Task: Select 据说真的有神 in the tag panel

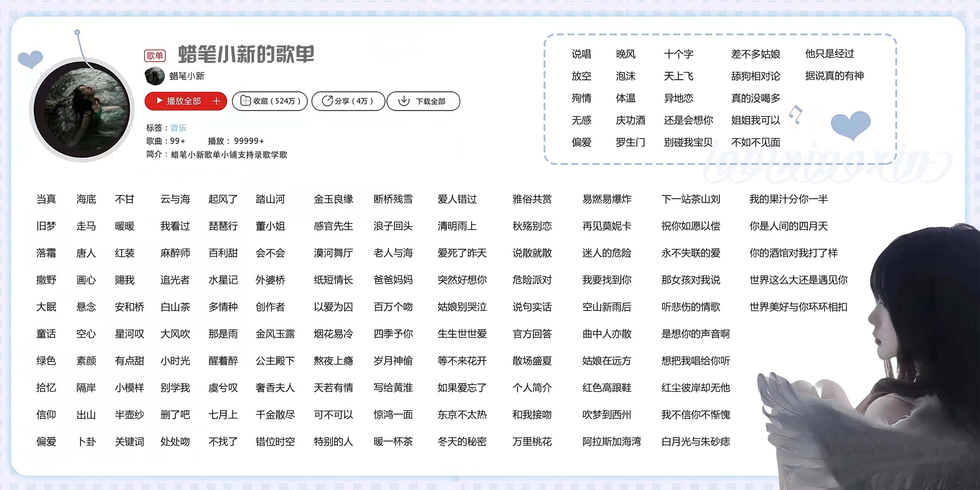Action: pyautogui.click(x=835, y=76)
